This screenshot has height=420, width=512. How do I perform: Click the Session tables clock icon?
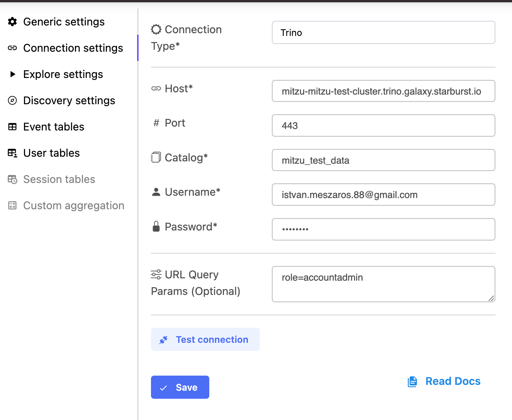12,179
